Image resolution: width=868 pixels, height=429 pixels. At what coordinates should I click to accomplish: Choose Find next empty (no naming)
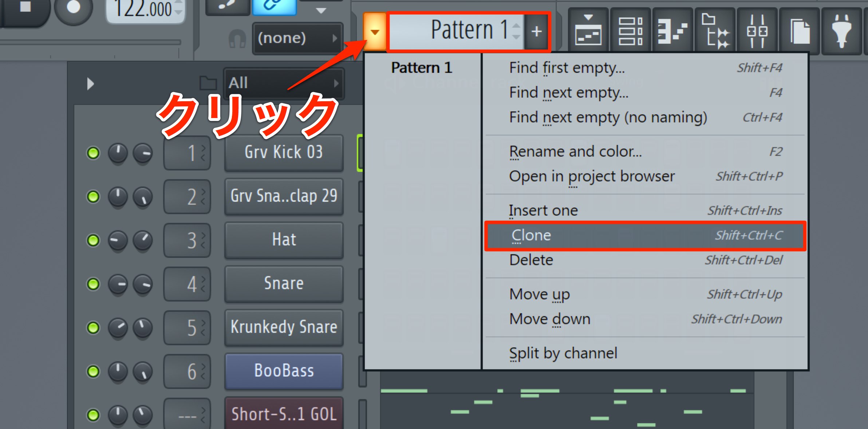pyautogui.click(x=645, y=117)
